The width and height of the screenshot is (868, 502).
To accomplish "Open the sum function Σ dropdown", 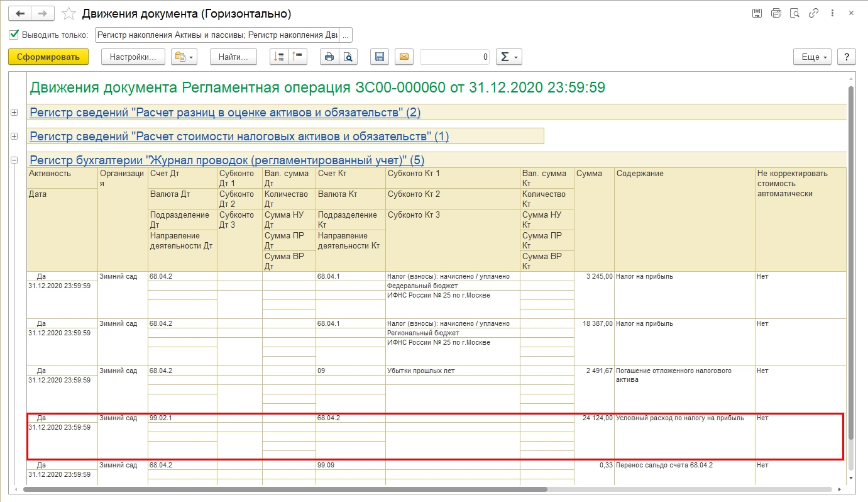I will click(508, 57).
